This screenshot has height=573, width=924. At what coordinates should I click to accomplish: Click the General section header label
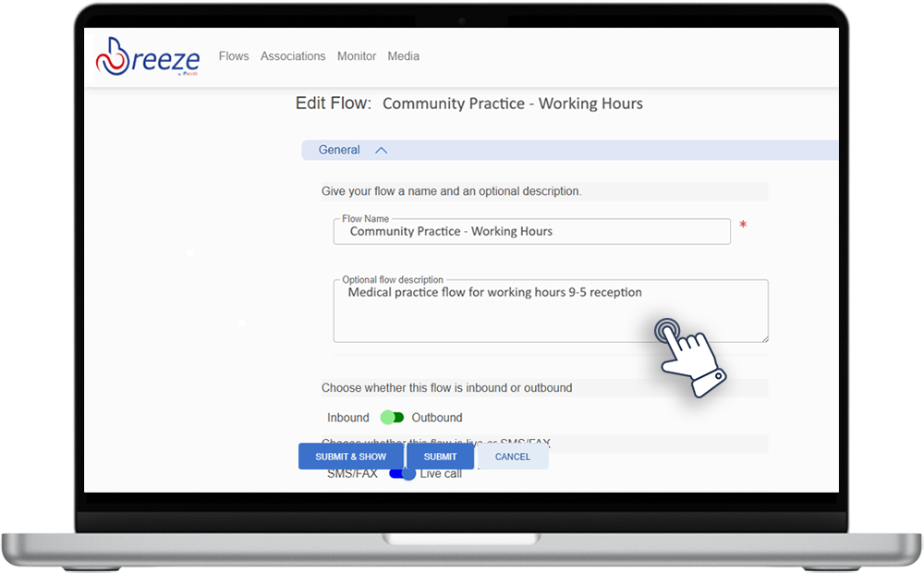click(x=339, y=150)
